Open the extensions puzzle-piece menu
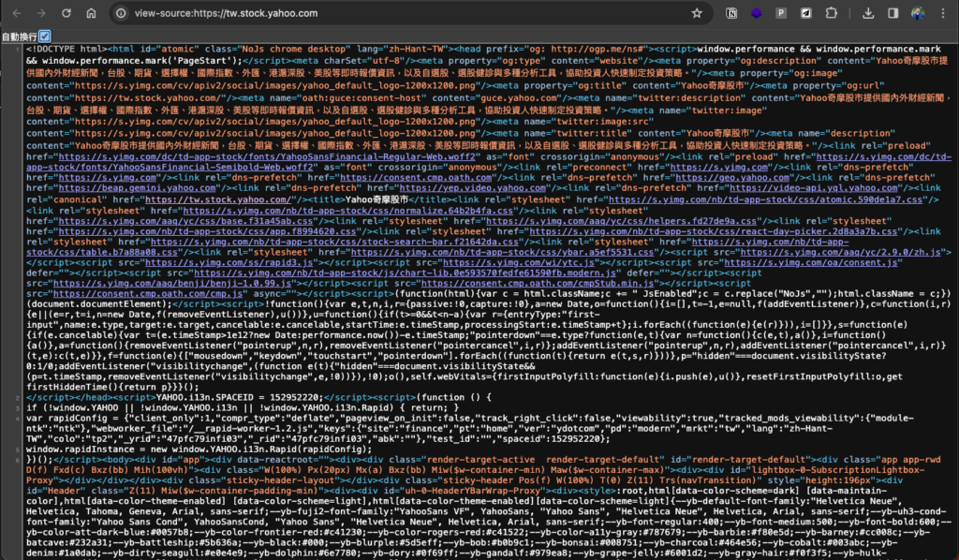959x560 pixels. click(x=832, y=13)
